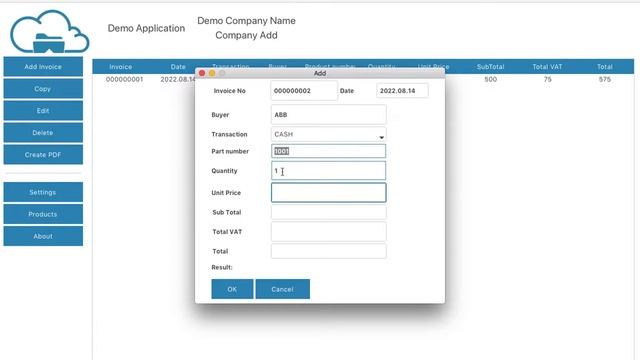Focus the Invoice No input field
Image resolution: width=640 pixels, height=360 pixels.
[x=304, y=91]
